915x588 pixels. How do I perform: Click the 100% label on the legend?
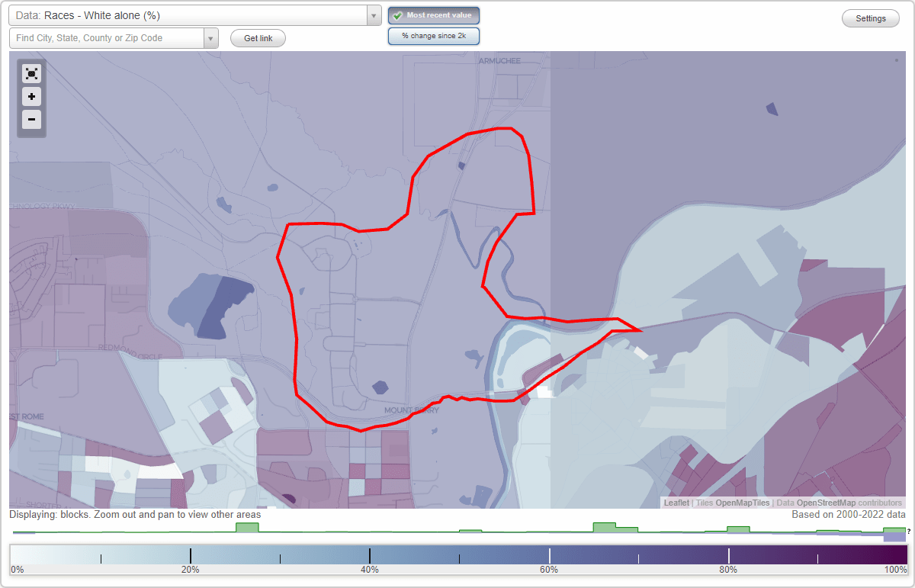click(896, 570)
